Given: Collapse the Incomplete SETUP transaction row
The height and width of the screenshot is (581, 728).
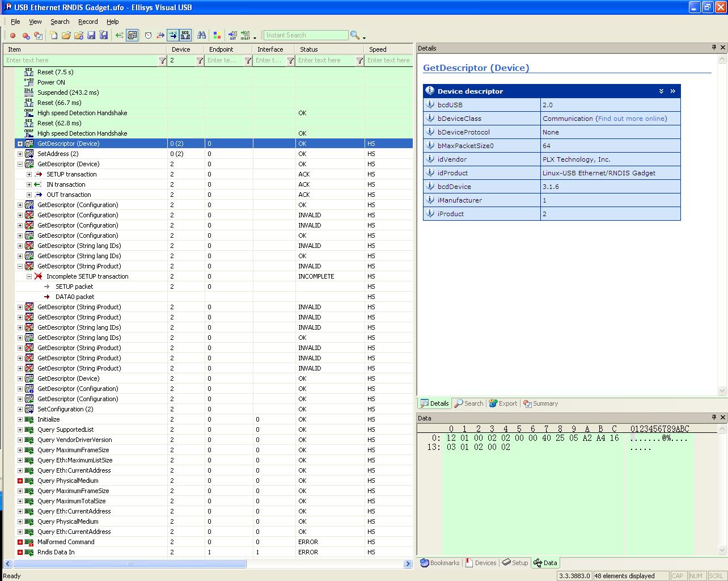Looking at the screenshot, I should tap(29, 276).
